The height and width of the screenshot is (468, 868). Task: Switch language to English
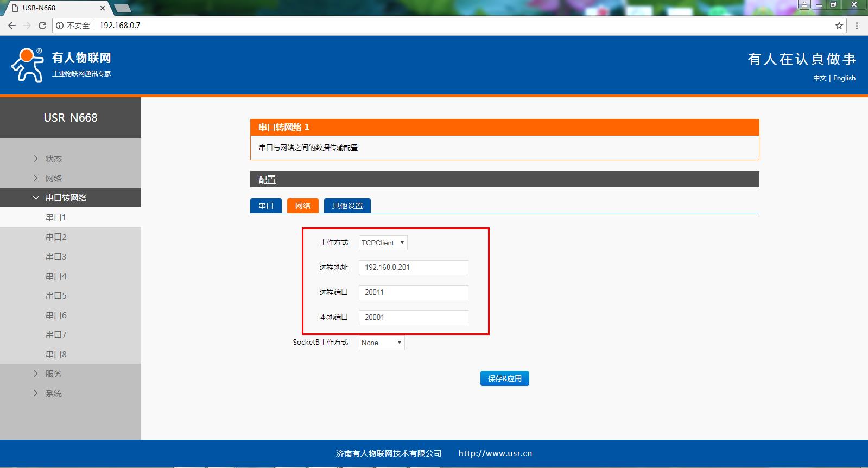pyautogui.click(x=844, y=78)
